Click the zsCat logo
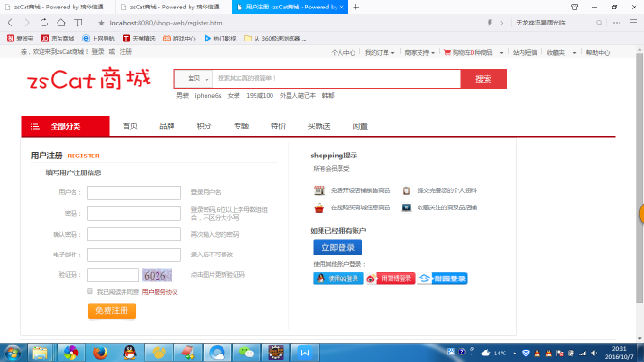Viewport: 644px width, 362px height. click(x=89, y=79)
